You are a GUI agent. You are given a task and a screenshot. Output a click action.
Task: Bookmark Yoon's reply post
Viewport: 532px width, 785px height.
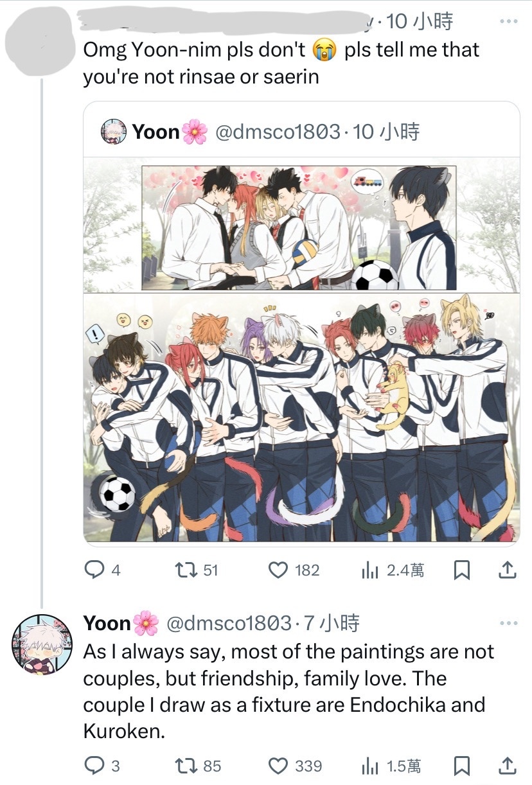click(463, 766)
